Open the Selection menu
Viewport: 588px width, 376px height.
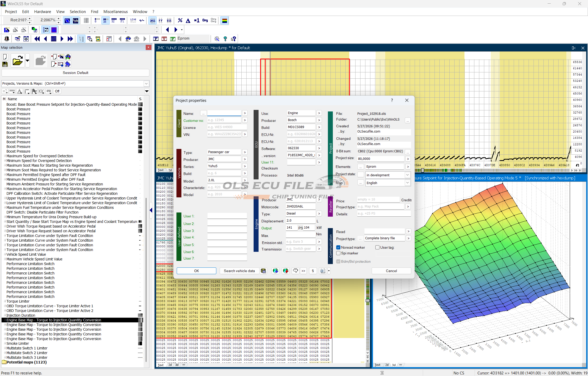tap(78, 12)
